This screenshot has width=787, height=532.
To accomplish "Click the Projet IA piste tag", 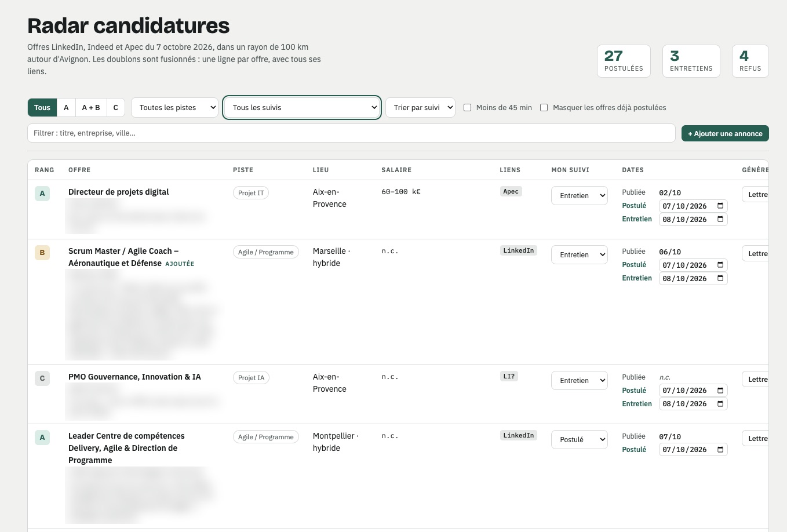I will (252, 378).
